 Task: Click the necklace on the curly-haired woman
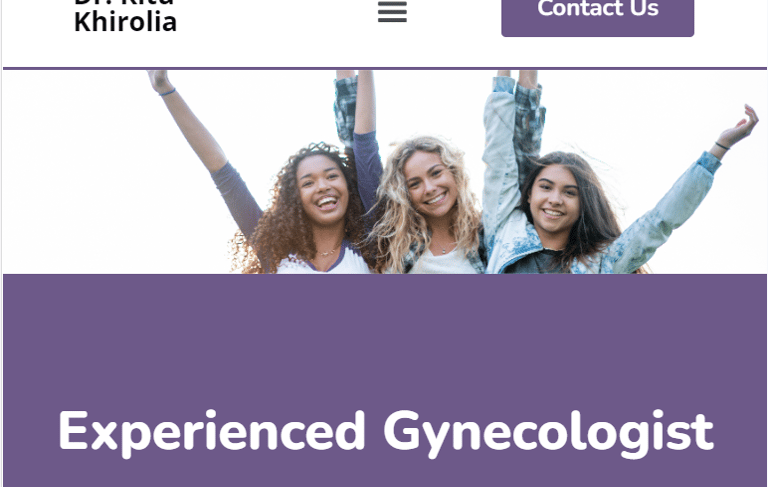pos(329,252)
